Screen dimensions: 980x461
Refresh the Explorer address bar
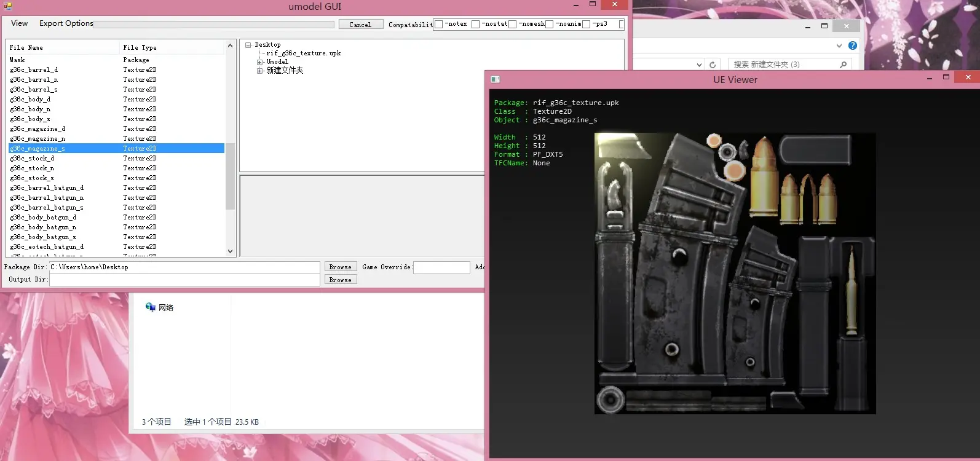(x=713, y=65)
